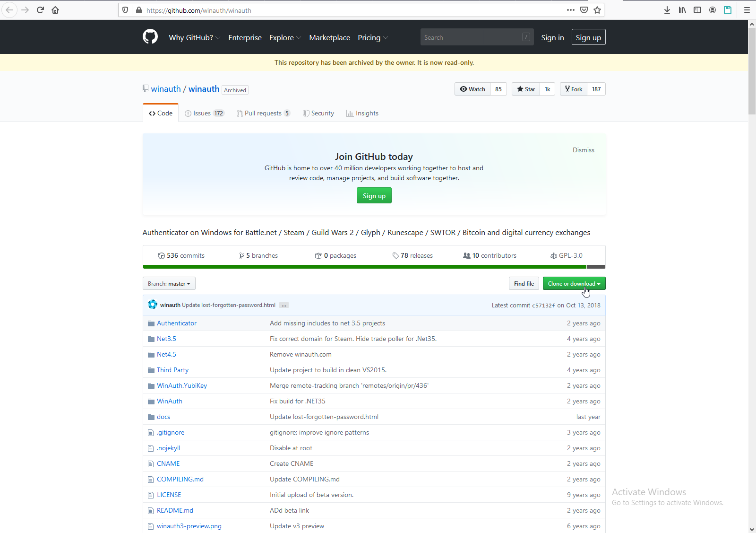Click the vertical page scrollbar thumb
The height and width of the screenshot is (533, 756).
(752, 71)
